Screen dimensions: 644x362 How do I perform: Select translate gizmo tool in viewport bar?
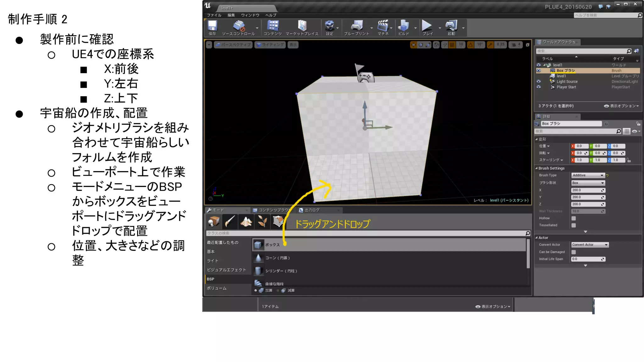tap(414, 45)
